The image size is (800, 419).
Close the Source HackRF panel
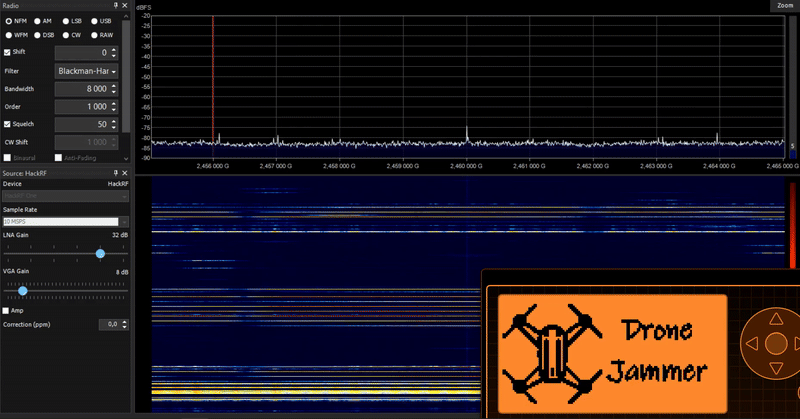[124, 173]
